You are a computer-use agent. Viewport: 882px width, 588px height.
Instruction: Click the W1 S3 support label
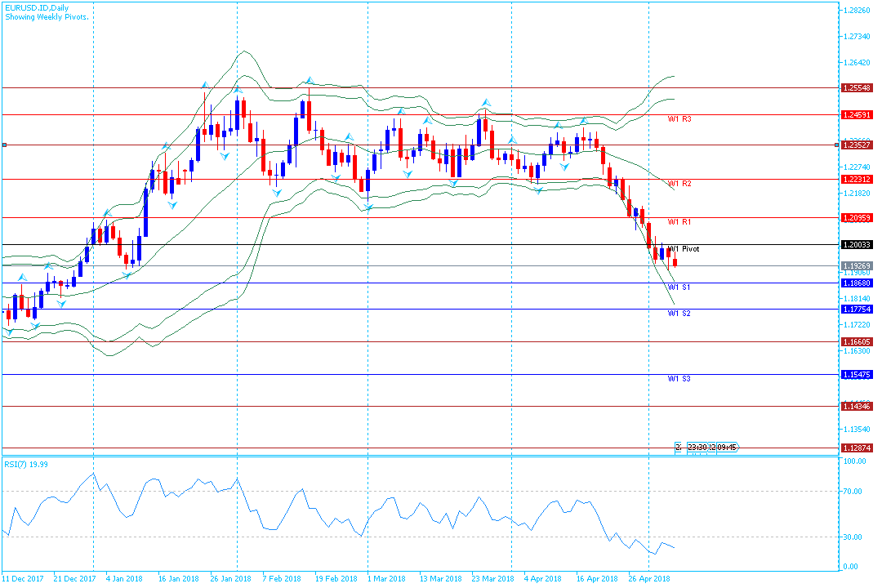(679, 379)
